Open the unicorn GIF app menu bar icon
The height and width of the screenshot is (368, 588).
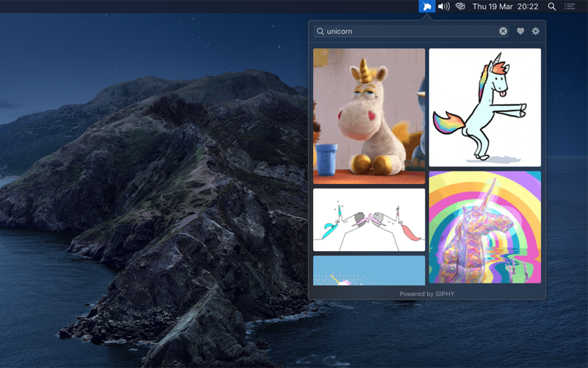(427, 7)
